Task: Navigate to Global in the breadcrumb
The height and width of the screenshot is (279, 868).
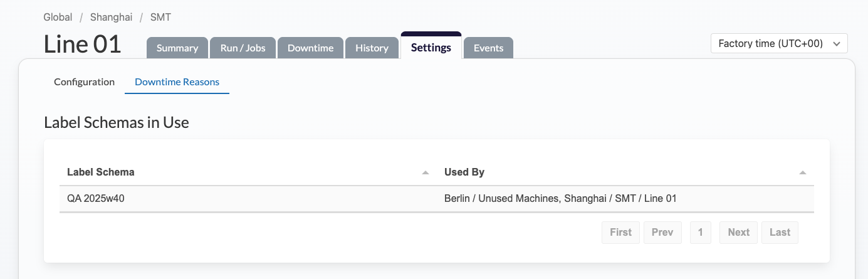Action: coord(58,18)
